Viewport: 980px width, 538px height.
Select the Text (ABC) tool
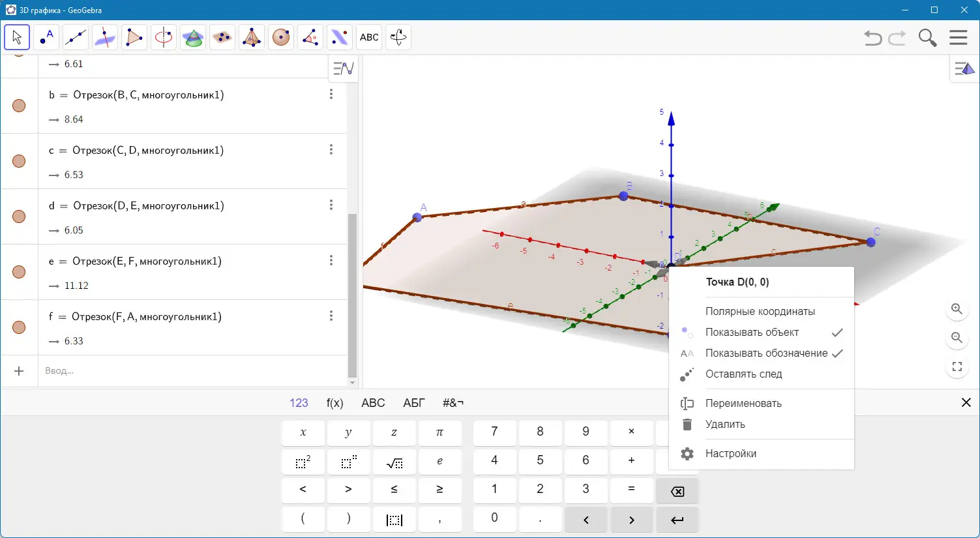369,37
